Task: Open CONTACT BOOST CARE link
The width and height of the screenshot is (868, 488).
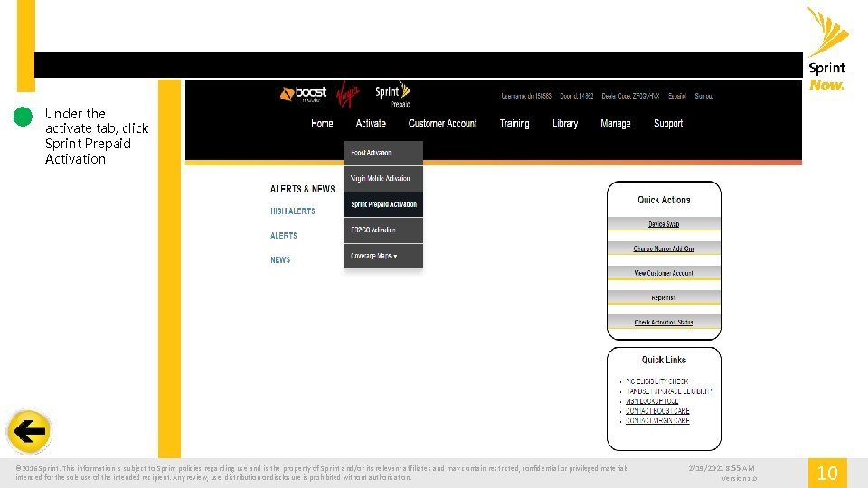Action: (x=657, y=411)
